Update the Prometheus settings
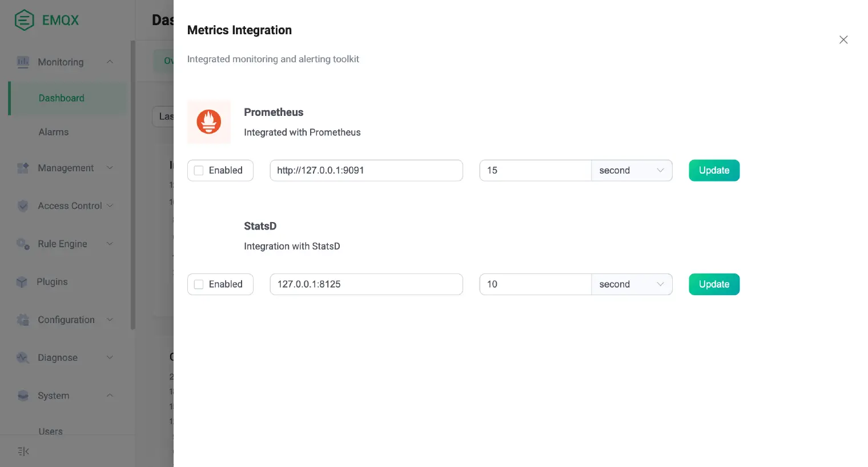Image resolution: width=868 pixels, height=467 pixels. click(714, 170)
